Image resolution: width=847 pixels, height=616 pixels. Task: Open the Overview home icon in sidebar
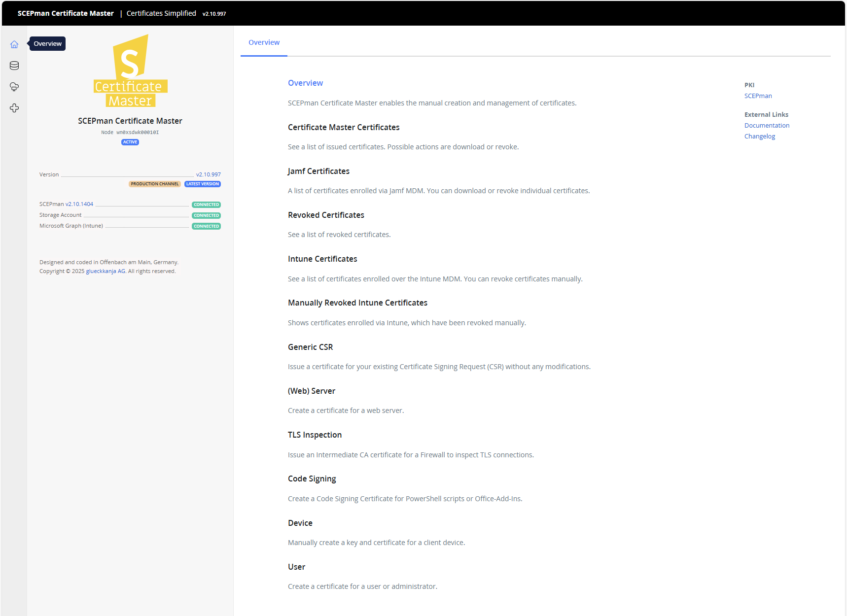click(14, 44)
